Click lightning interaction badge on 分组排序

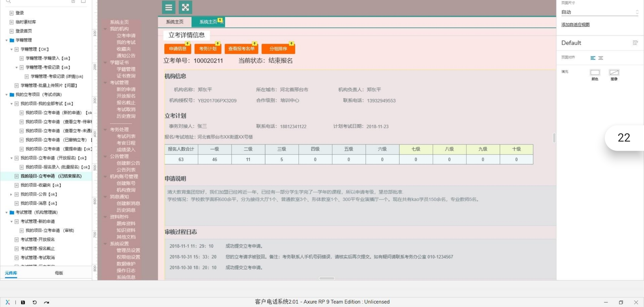tap(291, 43)
